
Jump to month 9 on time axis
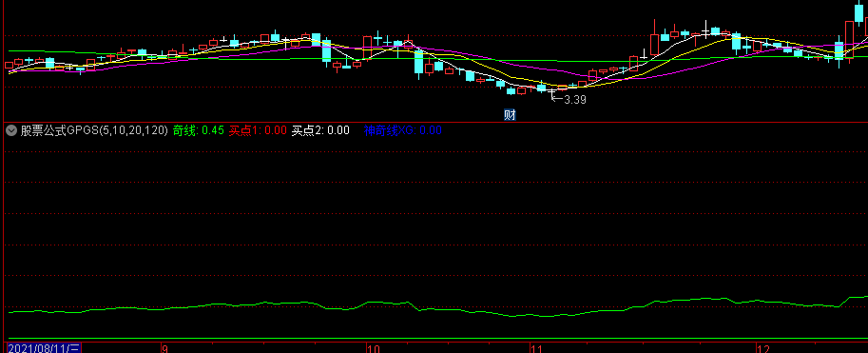tap(164, 349)
